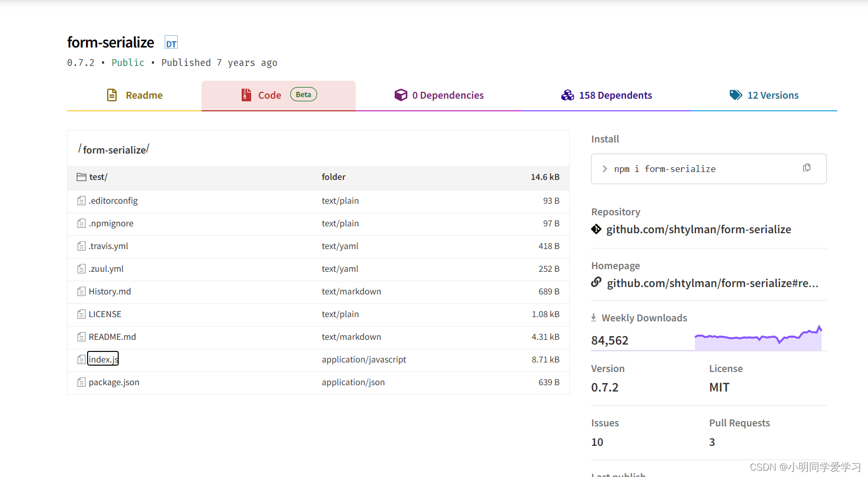
Task: Click the index.js file icon
Action: [x=81, y=360]
